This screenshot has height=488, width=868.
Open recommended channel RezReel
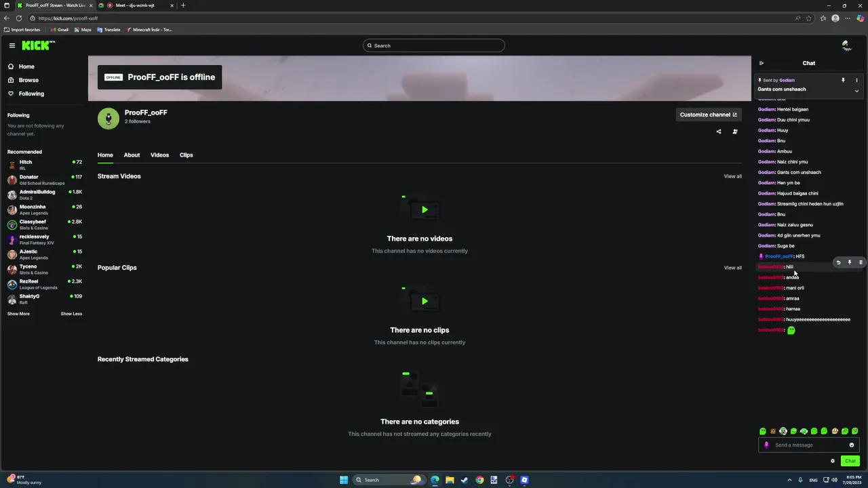44,284
